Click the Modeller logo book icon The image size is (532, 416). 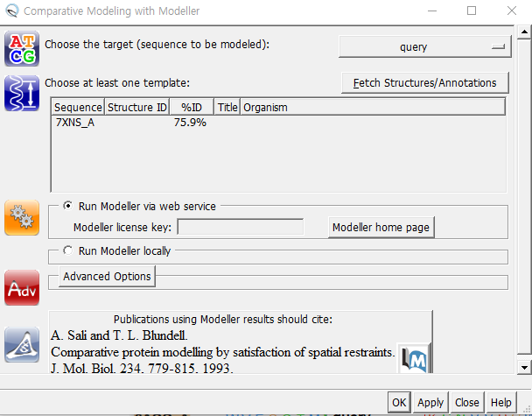[x=414, y=359]
